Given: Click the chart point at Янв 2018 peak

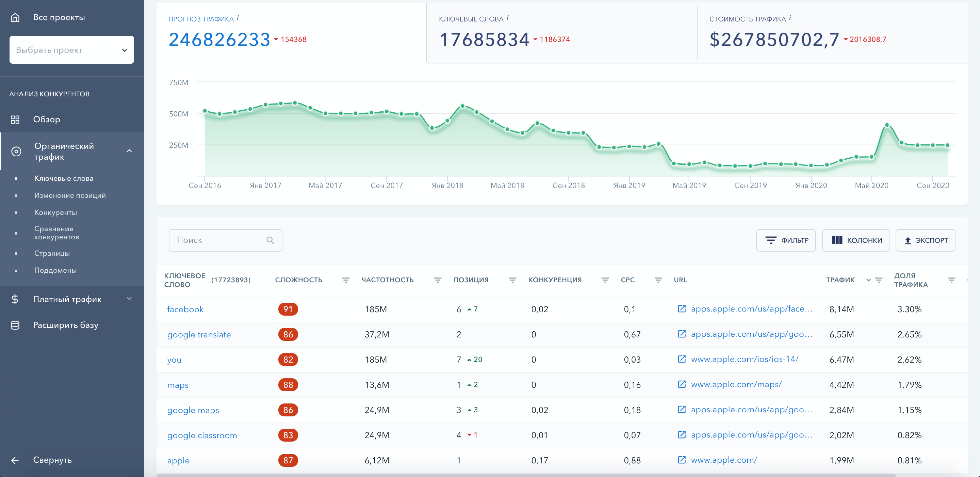Looking at the screenshot, I should pos(462,106).
